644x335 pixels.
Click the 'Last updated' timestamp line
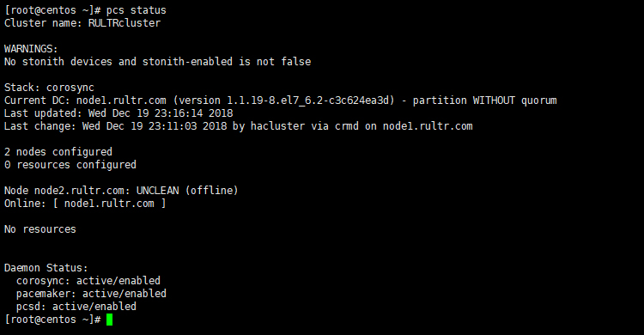pos(118,113)
